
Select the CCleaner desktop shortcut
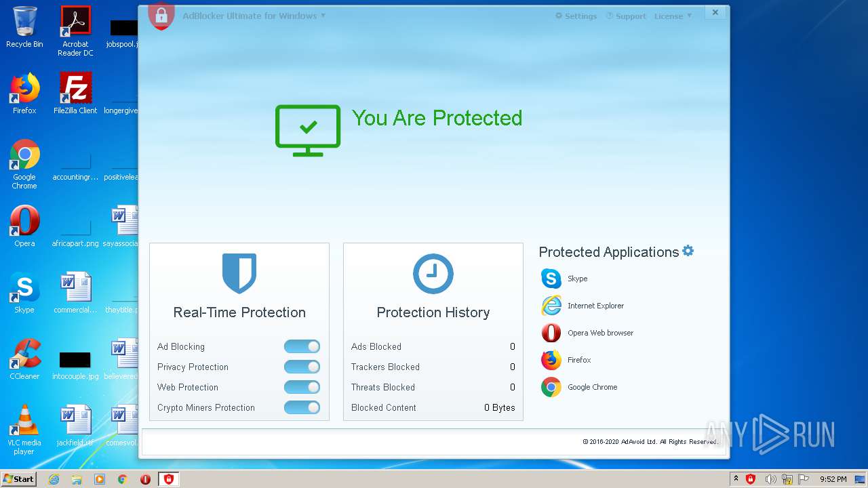click(x=24, y=359)
